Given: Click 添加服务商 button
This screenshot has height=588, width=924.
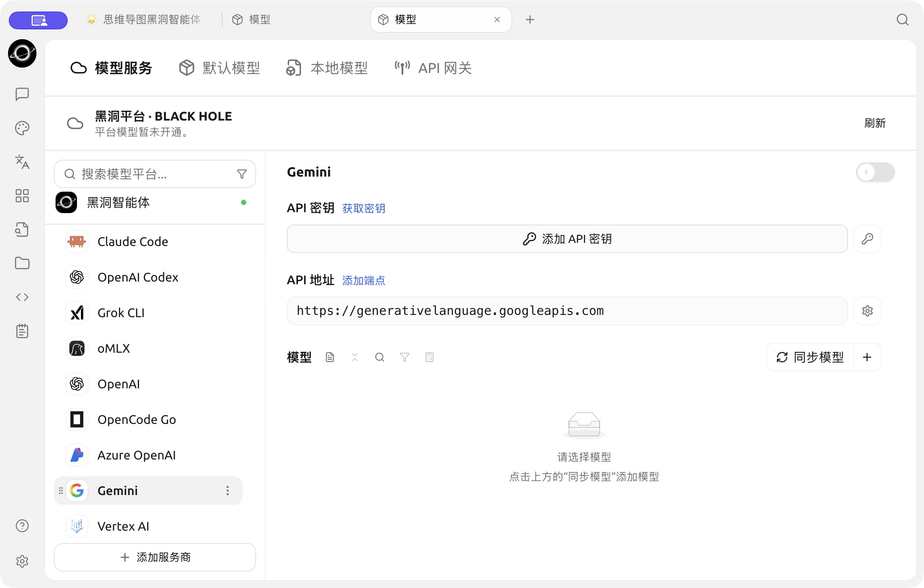Looking at the screenshot, I should 155,557.
